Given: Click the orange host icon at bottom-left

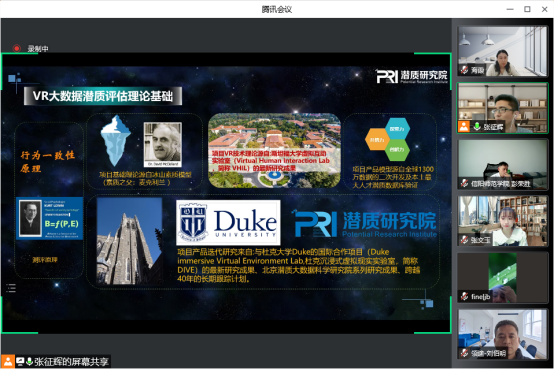Looking at the screenshot, I should tap(7, 361).
